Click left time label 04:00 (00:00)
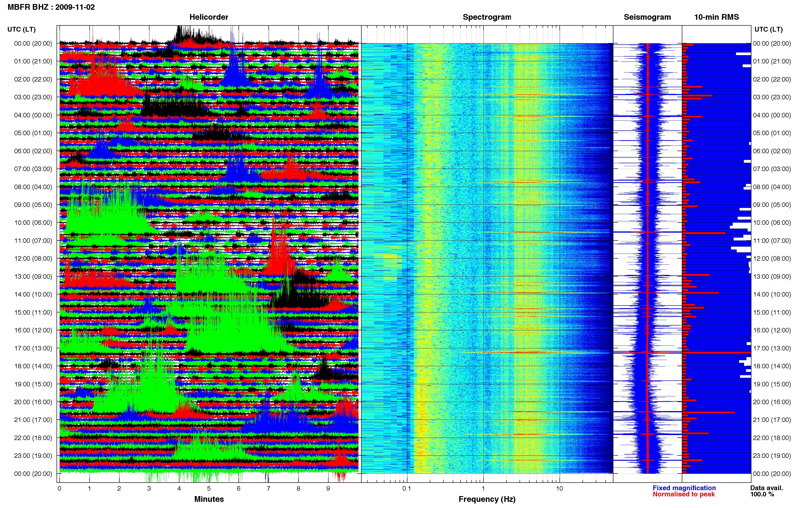The width and height of the screenshot is (812, 508). click(x=33, y=115)
